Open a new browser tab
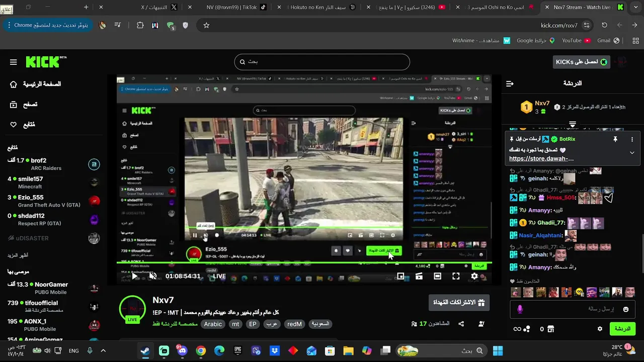Image resolution: width=644 pixels, height=362 pixels. coord(86,7)
